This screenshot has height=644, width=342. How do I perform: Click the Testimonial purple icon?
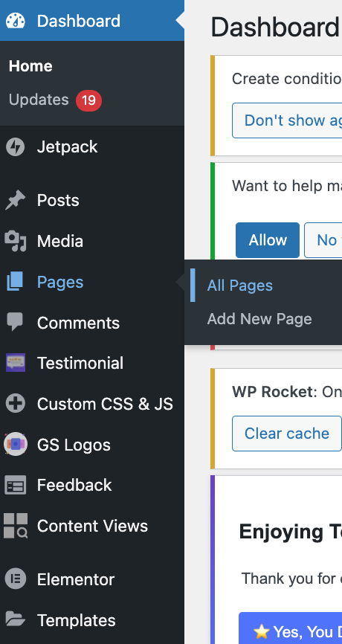click(16, 363)
